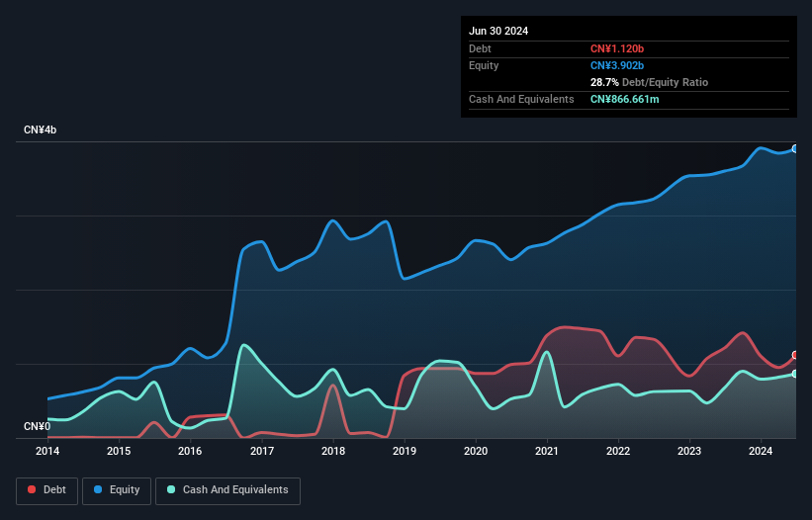Select the 2020 x-axis label
Screen dimensions: 812x520
(x=476, y=451)
